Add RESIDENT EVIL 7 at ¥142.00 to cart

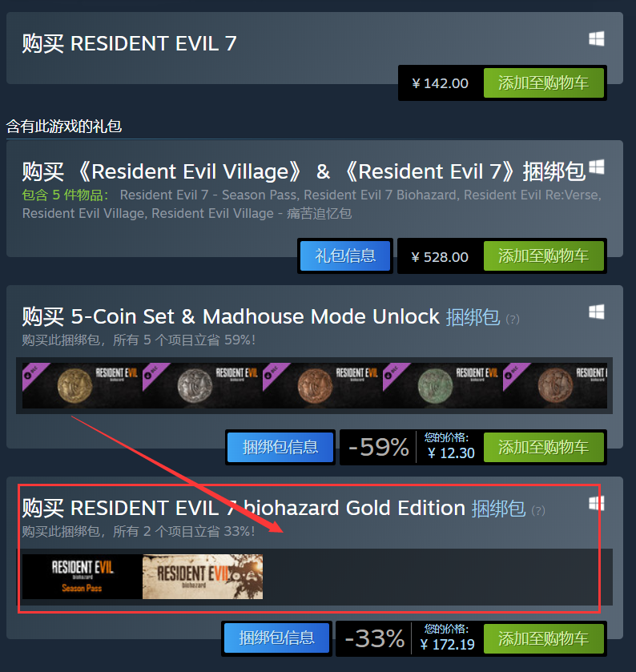[543, 82]
